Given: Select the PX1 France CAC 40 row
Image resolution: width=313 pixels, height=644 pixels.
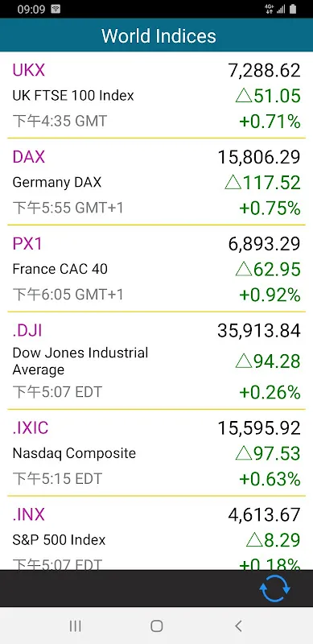Looking at the screenshot, I should (x=156, y=269).
